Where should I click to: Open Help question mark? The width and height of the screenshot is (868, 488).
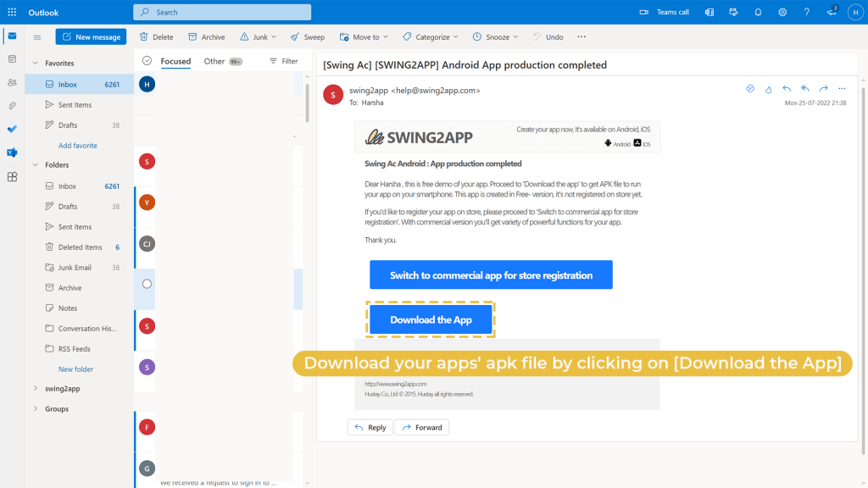[807, 12]
